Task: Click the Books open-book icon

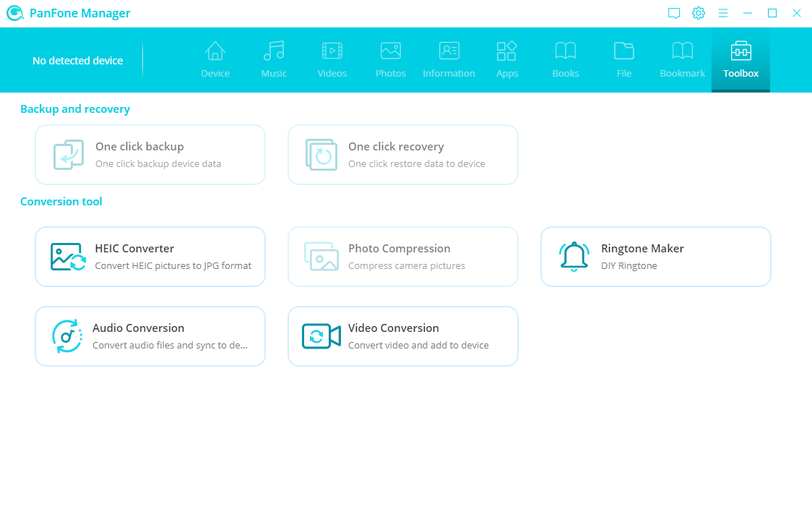Action: pyautogui.click(x=566, y=51)
